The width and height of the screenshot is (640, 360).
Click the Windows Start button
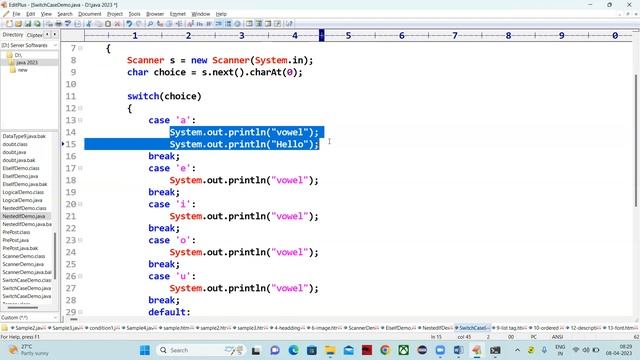144,350
